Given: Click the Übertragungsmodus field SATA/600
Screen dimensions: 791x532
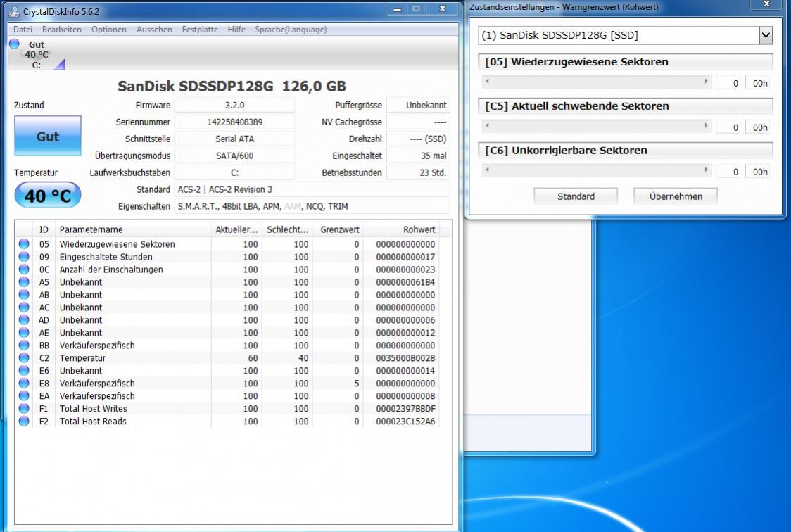Looking at the screenshot, I should pyautogui.click(x=234, y=156).
